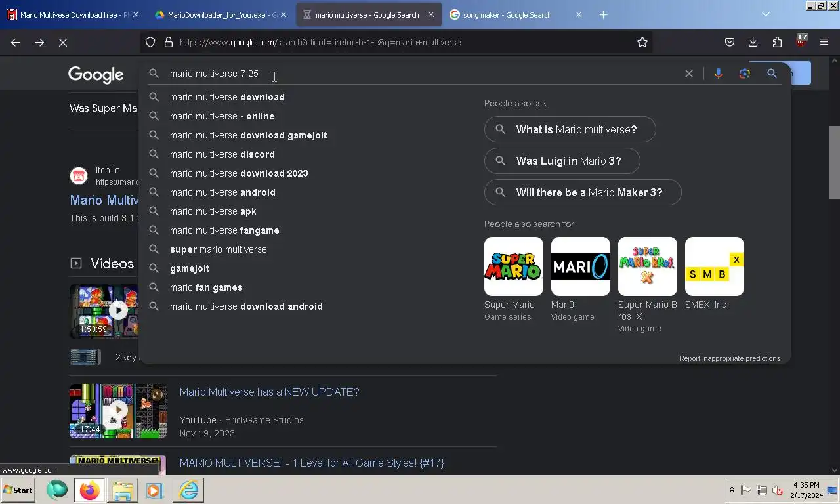840x504 pixels.
Task: Play the 17:44 video thumbnail
Action: 118,411
